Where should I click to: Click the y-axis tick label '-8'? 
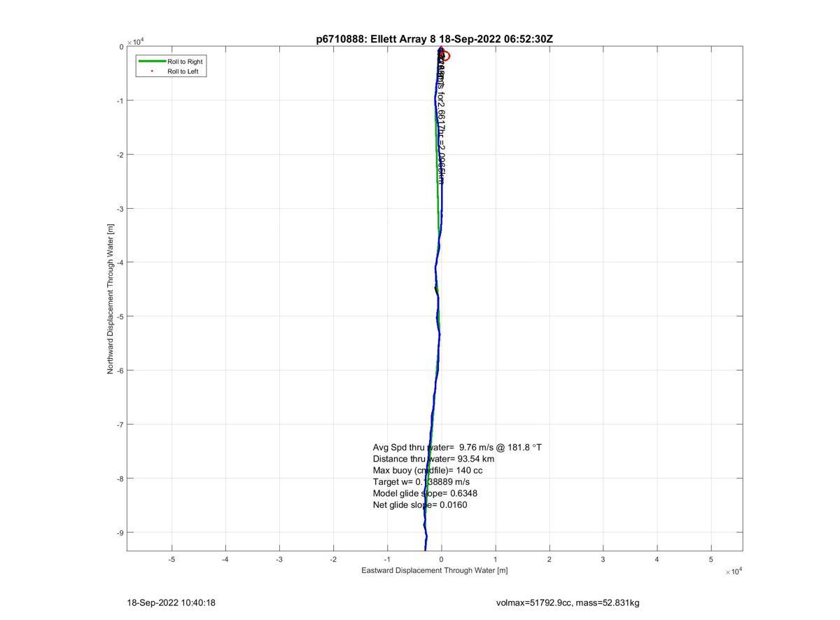tap(120, 478)
